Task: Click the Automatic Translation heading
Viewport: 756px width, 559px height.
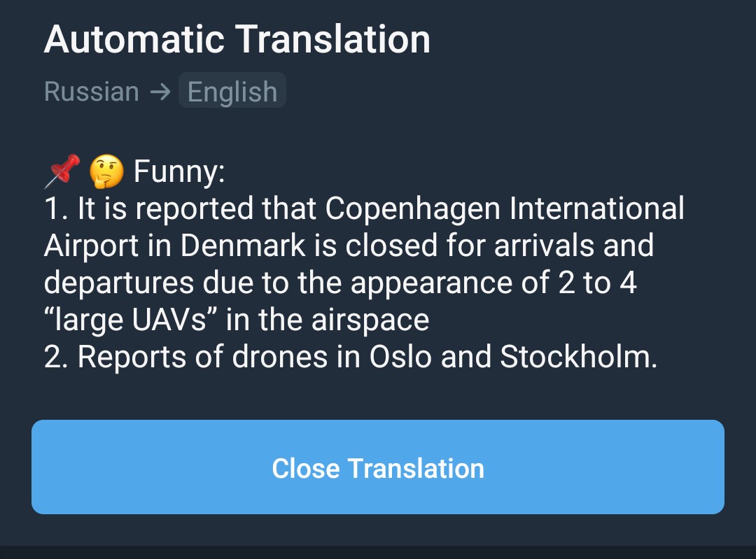Action: [237, 39]
